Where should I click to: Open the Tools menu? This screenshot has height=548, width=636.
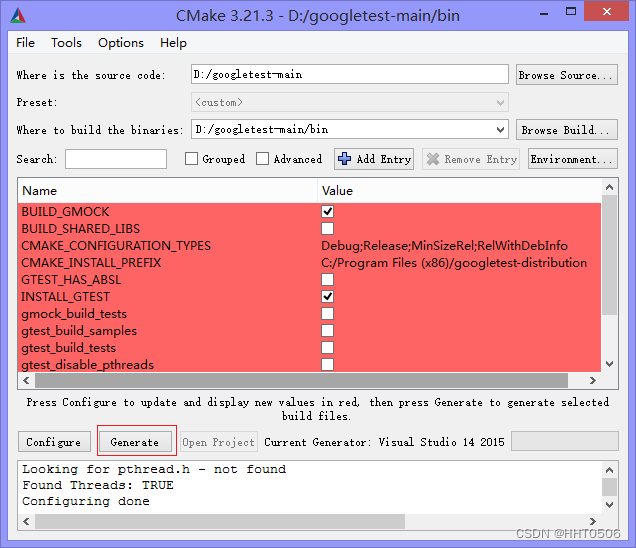tap(66, 43)
